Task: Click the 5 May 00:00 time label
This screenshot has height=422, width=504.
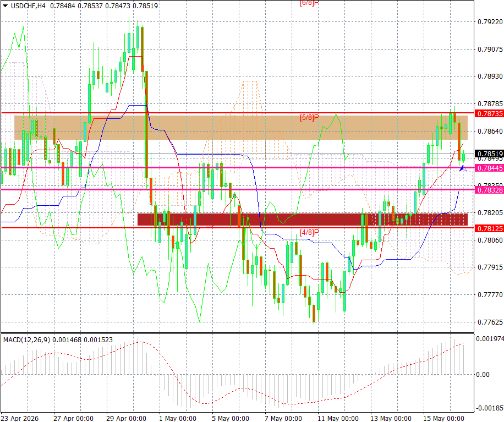Action: click(231, 418)
